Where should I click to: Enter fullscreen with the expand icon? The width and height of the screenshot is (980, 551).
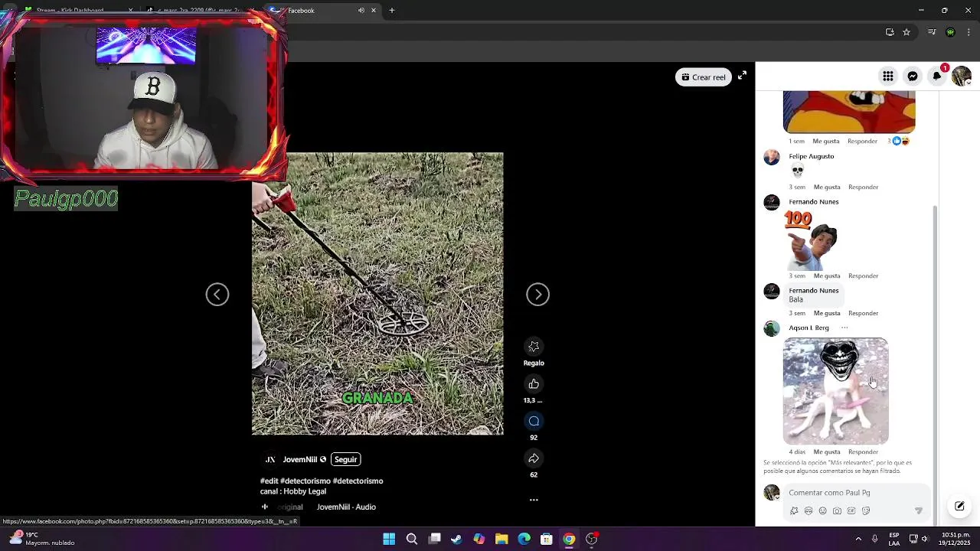742,76
